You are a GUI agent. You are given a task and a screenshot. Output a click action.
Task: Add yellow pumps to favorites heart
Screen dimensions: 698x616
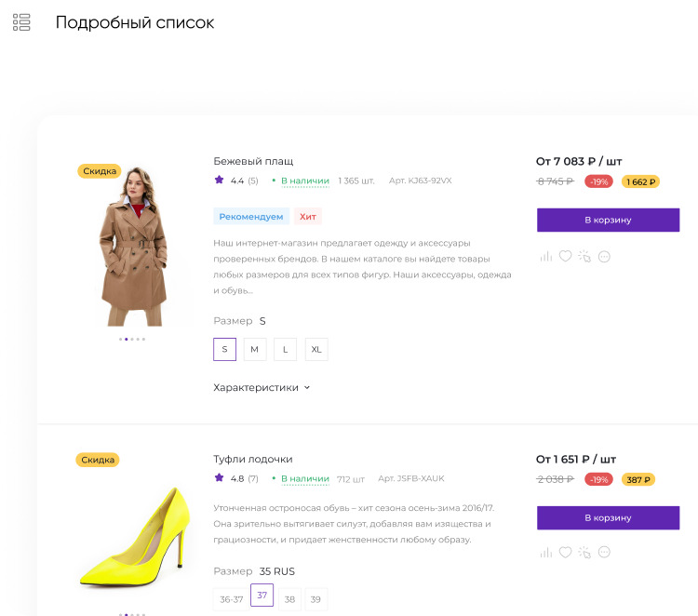[565, 553]
